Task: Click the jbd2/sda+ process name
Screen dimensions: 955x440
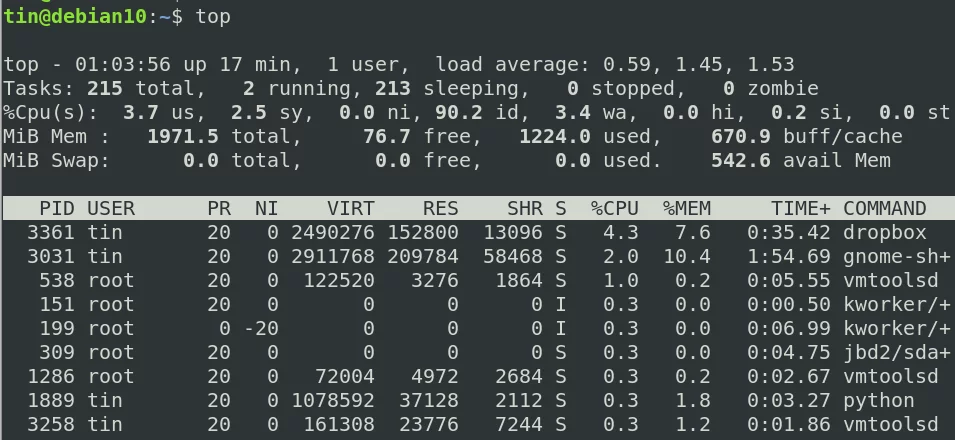Action: 897,353
